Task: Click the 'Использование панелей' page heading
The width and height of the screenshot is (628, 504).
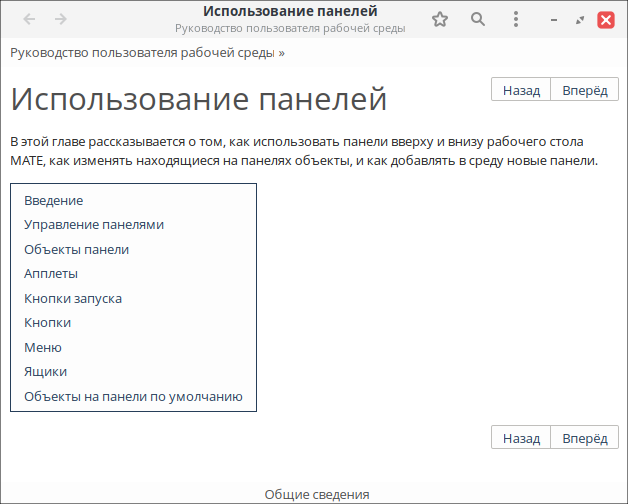Action: [x=199, y=99]
